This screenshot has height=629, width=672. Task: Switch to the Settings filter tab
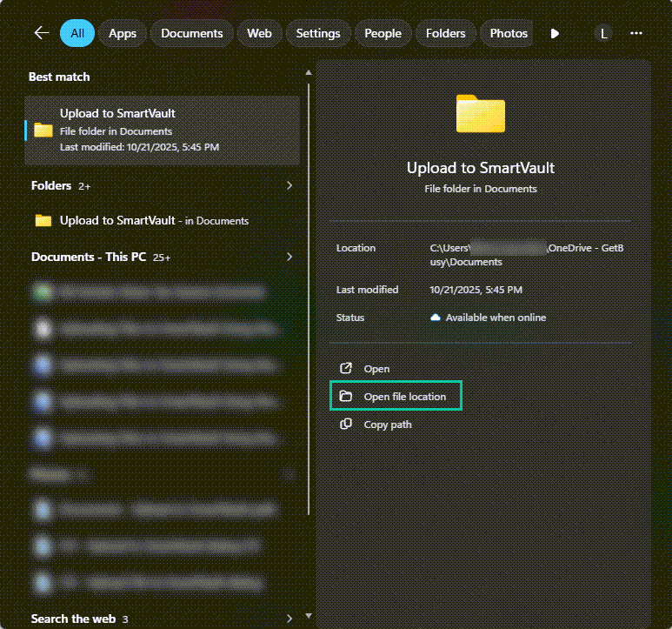click(318, 33)
